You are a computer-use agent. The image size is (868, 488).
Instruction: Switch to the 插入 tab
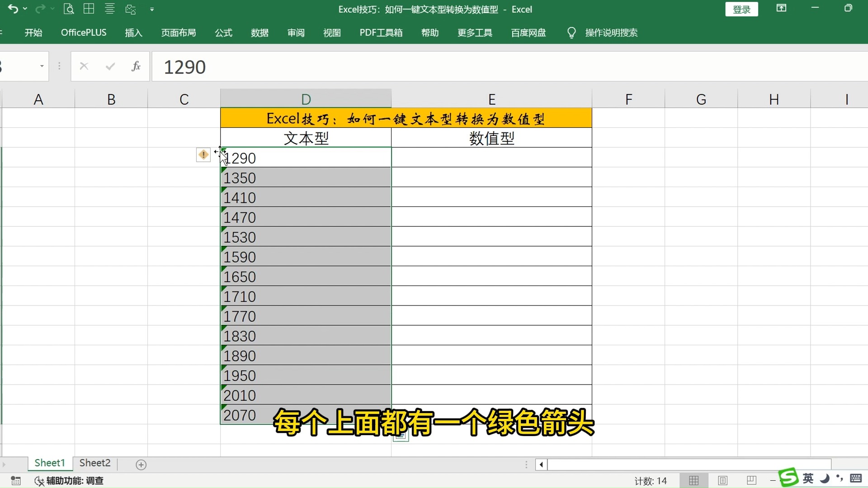133,33
